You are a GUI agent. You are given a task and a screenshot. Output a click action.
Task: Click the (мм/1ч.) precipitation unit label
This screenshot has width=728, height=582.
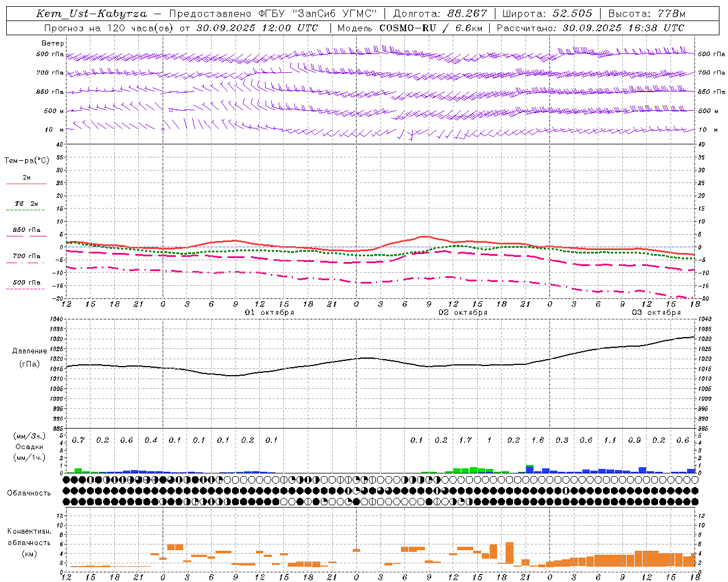[30, 458]
